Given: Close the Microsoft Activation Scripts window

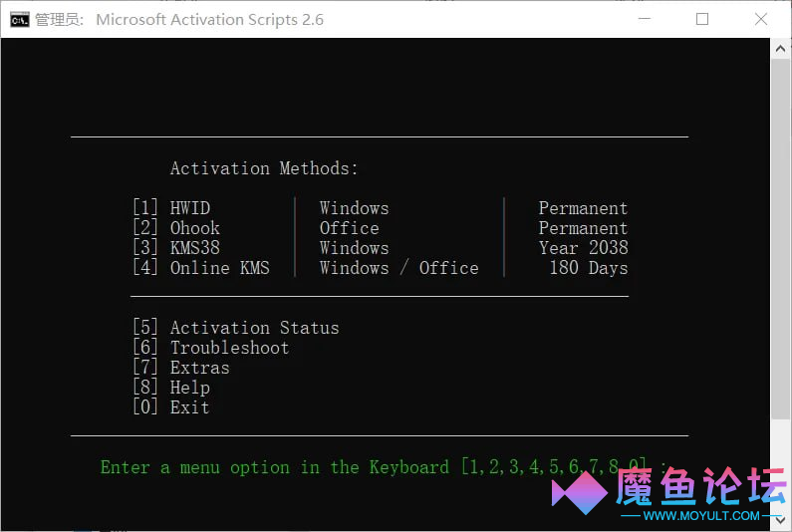Looking at the screenshot, I should pos(761,19).
